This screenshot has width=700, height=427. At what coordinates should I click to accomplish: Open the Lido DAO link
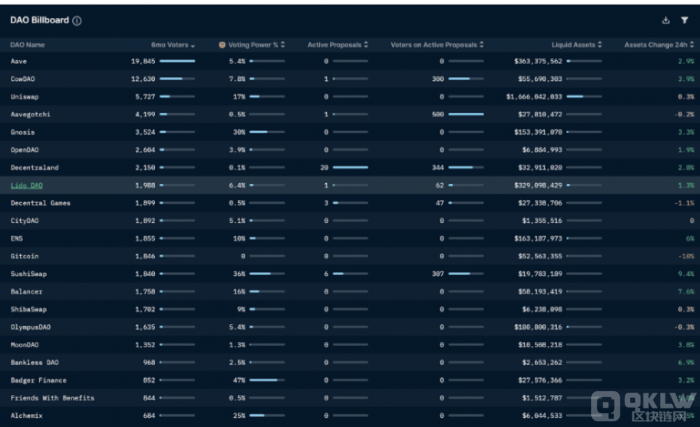27,185
